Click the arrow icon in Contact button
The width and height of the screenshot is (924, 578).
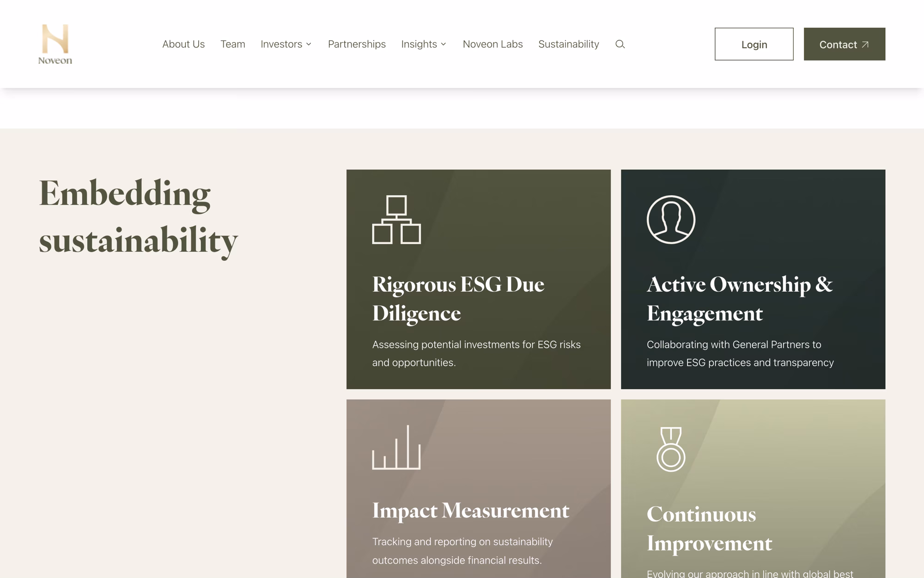tap(865, 44)
